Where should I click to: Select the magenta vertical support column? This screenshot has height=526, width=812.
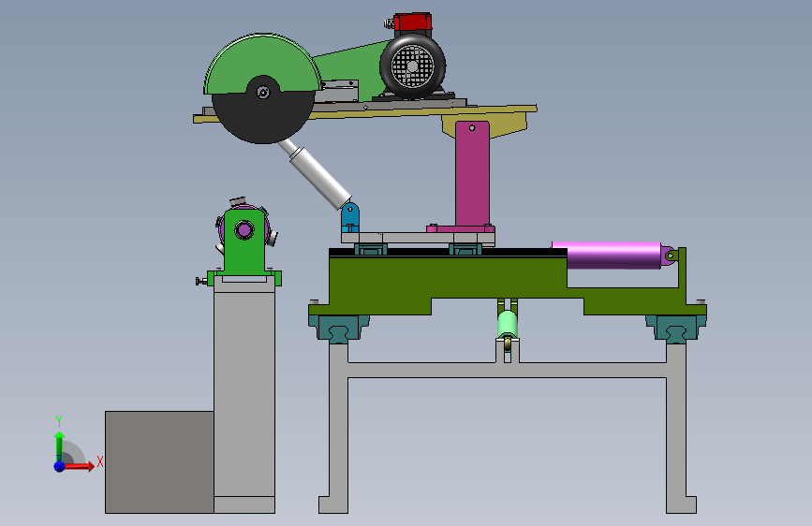pos(472,174)
